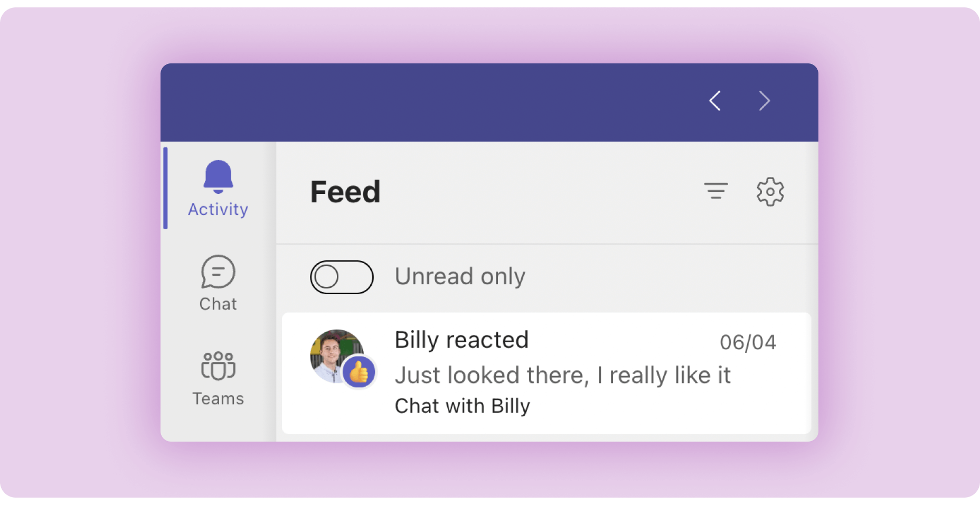Viewport: 980px width, 505px height.
Task: Open the Chat with Billy link
Action: point(463,406)
